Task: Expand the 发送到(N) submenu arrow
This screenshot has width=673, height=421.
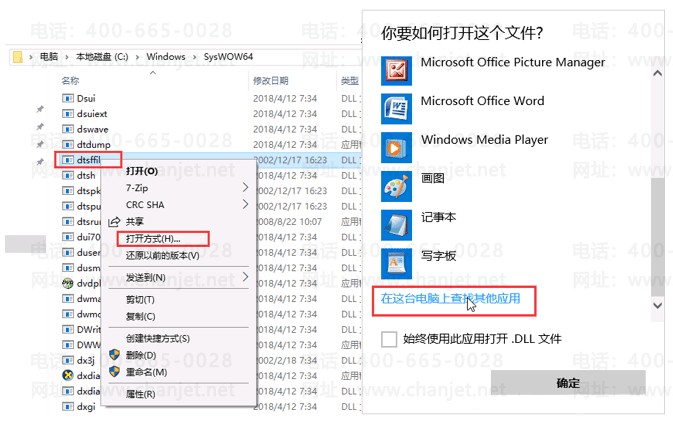Action: pos(245,277)
